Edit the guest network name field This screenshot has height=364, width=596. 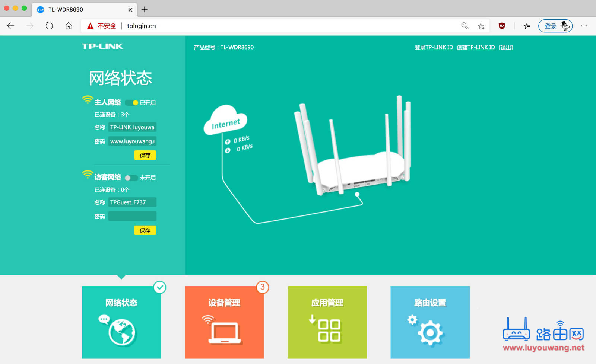click(132, 202)
